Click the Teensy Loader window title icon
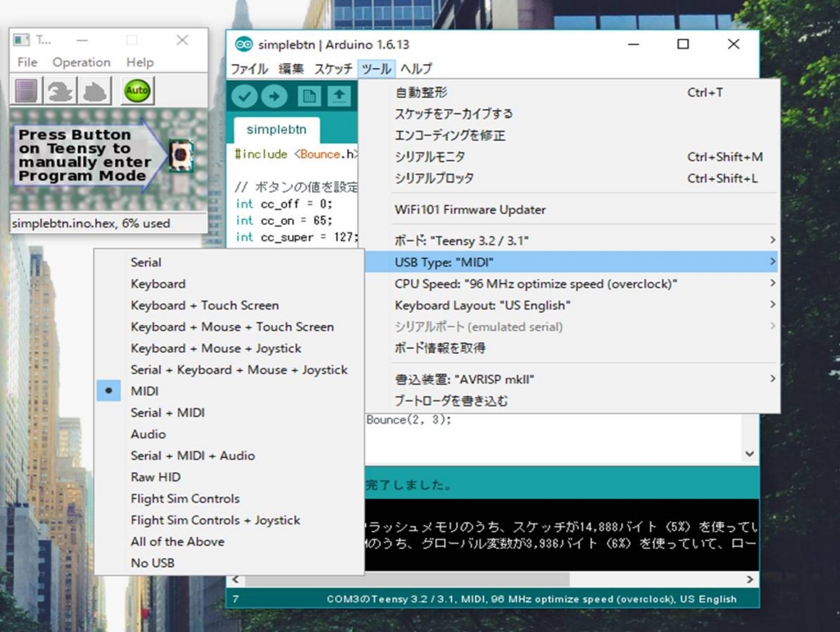This screenshot has height=632, width=840. click(x=21, y=40)
